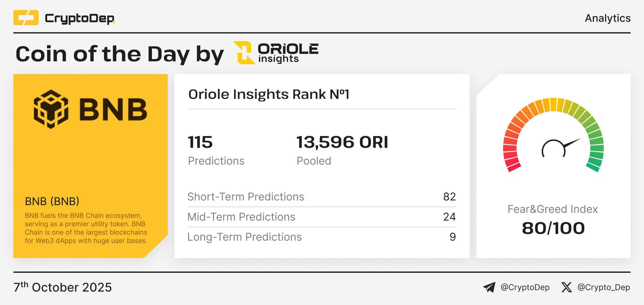The image size is (644, 305).
Task: Click the BNB (BNB) coin title
Action: click(52, 201)
